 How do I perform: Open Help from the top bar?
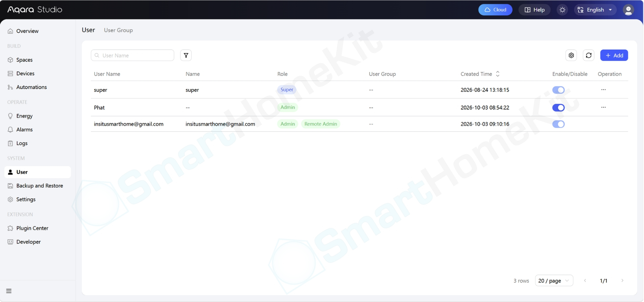tap(534, 10)
